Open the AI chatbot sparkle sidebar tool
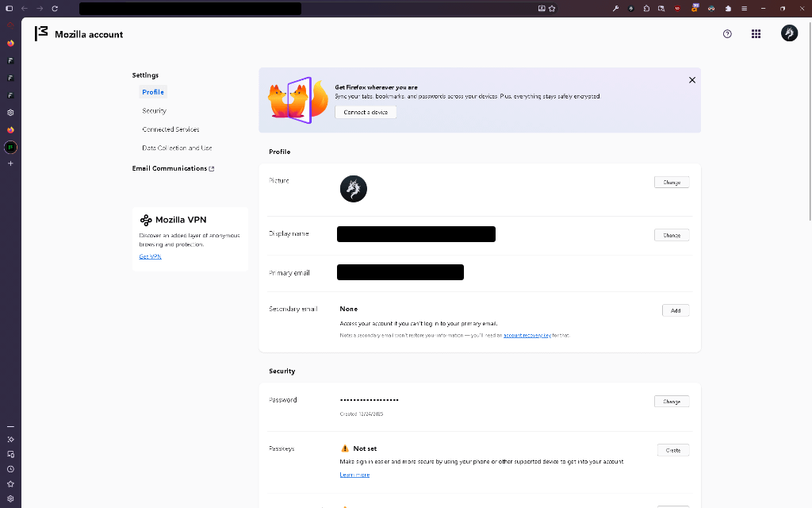 point(10,439)
